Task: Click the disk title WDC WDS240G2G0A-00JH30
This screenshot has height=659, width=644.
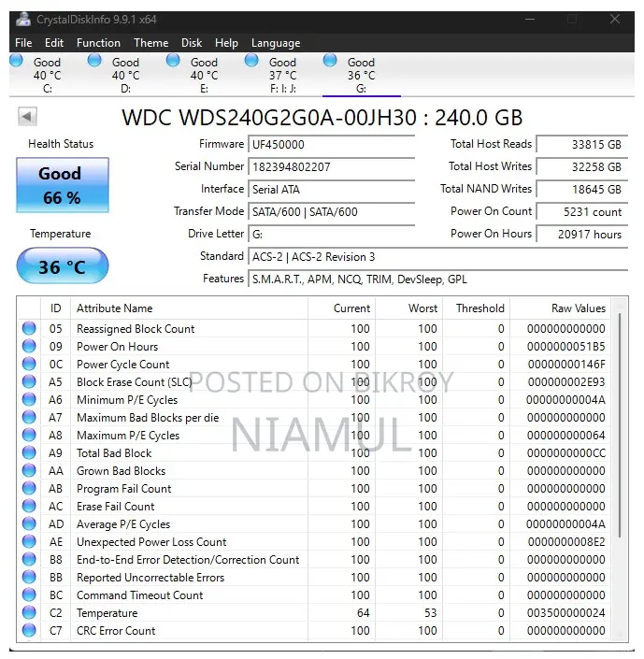Action: pos(322,117)
